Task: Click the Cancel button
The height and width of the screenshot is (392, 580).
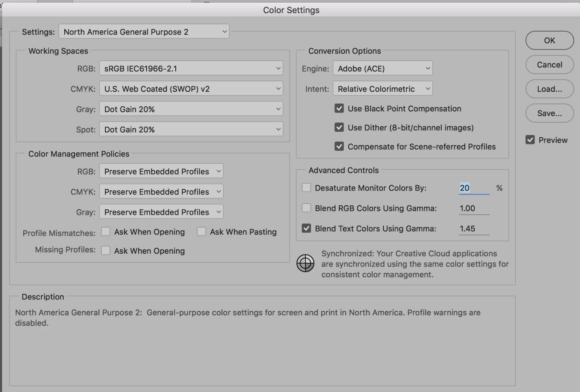Action: (x=549, y=65)
